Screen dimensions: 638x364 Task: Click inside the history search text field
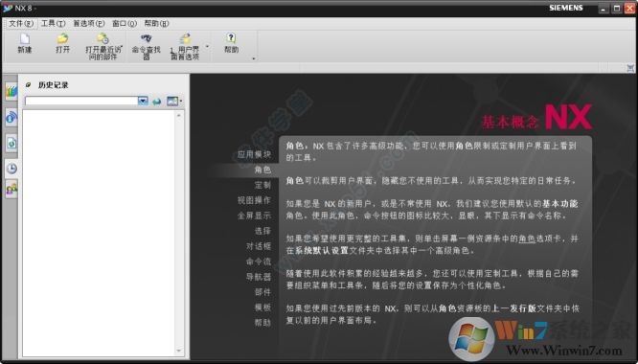(81, 101)
